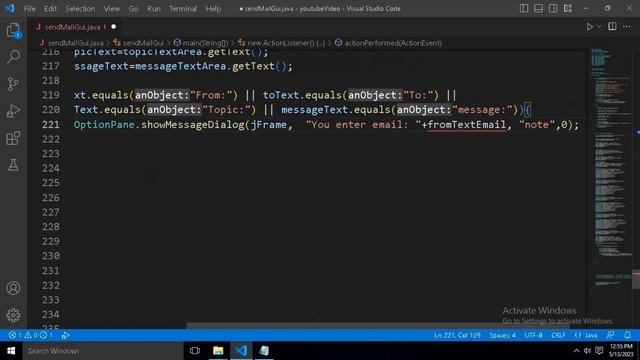Open File Explorer from the taskbar
Viewport: 640px width, 360px height.
click(218, 351)
